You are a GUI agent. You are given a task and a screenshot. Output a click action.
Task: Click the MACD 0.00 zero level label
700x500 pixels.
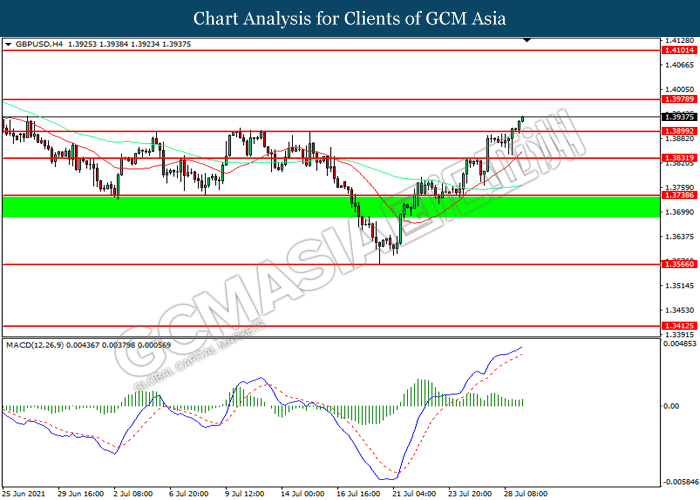point(672,407)
